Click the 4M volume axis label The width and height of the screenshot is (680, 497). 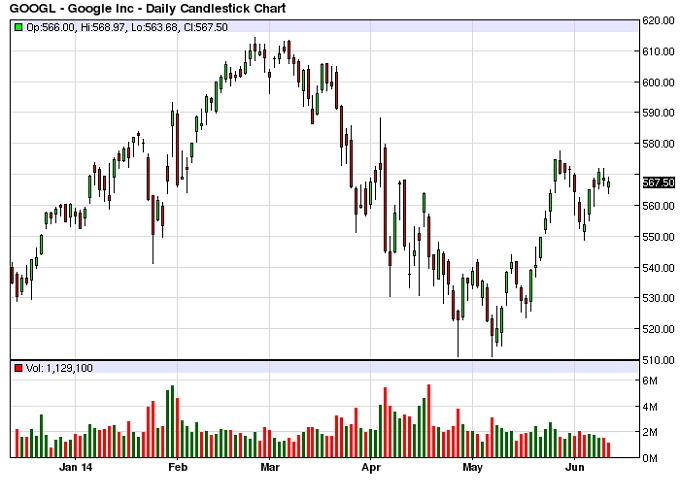click(x=650, y=407)
